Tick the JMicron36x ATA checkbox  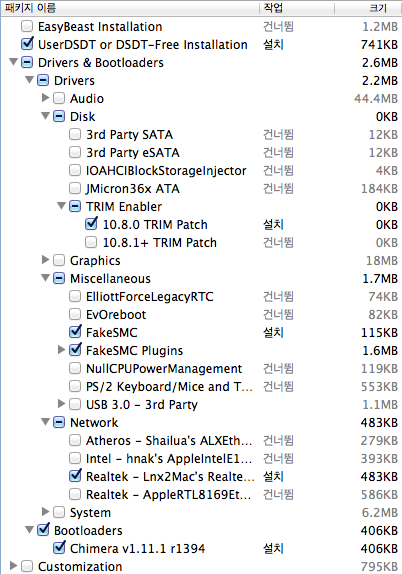(75, 188)
